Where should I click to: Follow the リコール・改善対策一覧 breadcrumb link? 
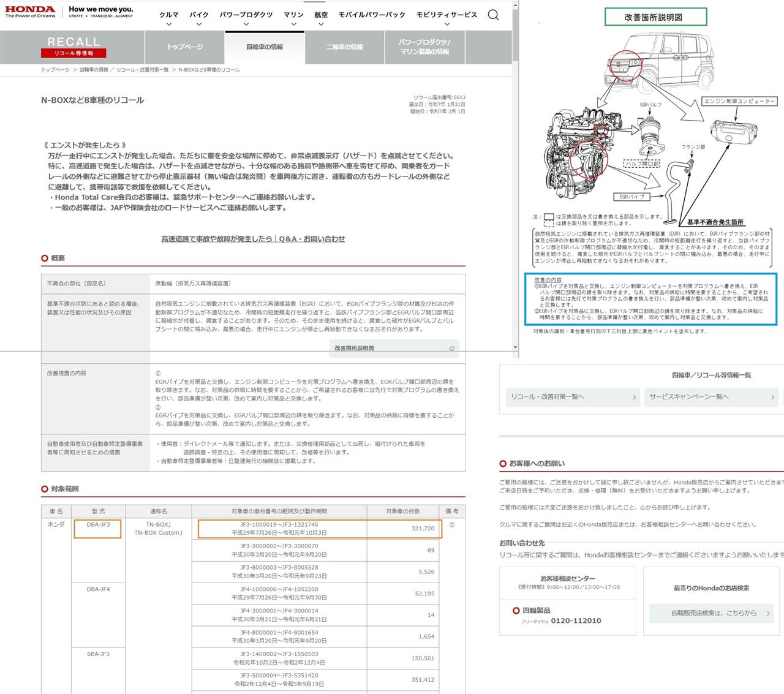click(142, 70)
